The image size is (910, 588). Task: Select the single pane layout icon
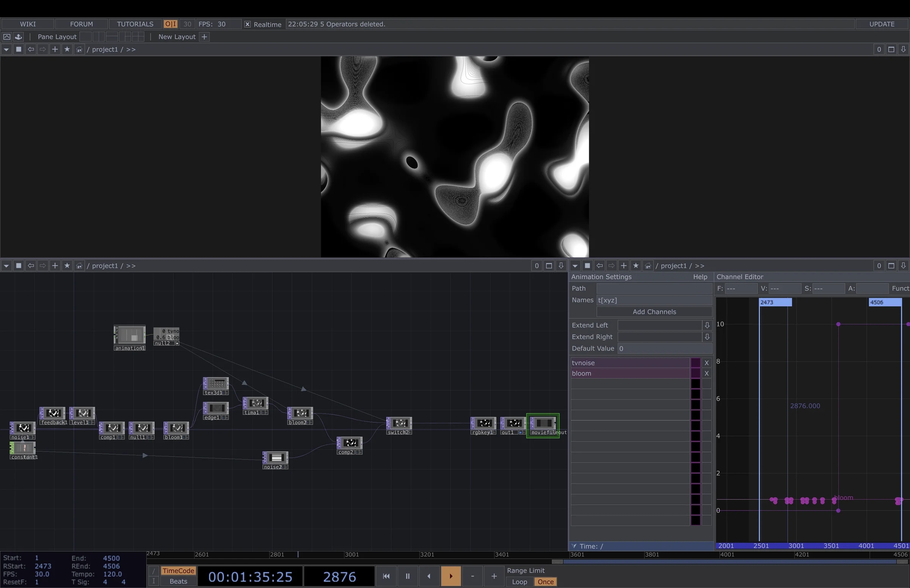(86, 37)
